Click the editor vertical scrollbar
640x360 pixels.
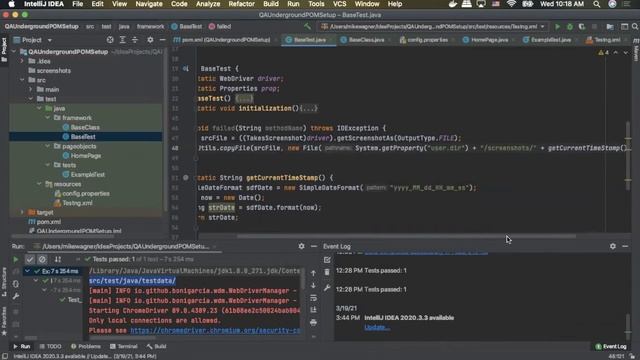coord(628,156)
